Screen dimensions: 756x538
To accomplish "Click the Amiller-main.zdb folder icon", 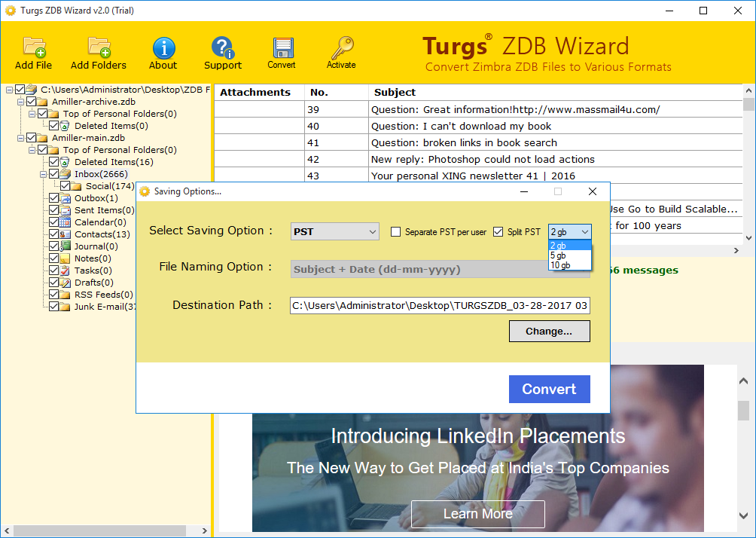I will [42, 138].
